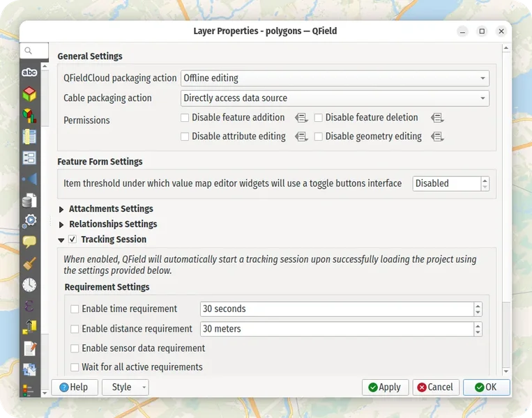532x418 pixels.
Task: Open the 3D View cube icon
Action: (29, 93)
